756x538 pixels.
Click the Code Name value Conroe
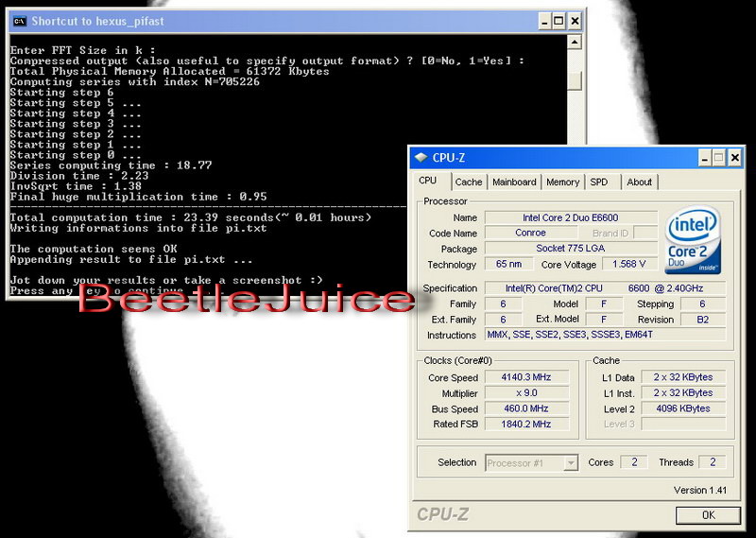(x=531, y=233)
